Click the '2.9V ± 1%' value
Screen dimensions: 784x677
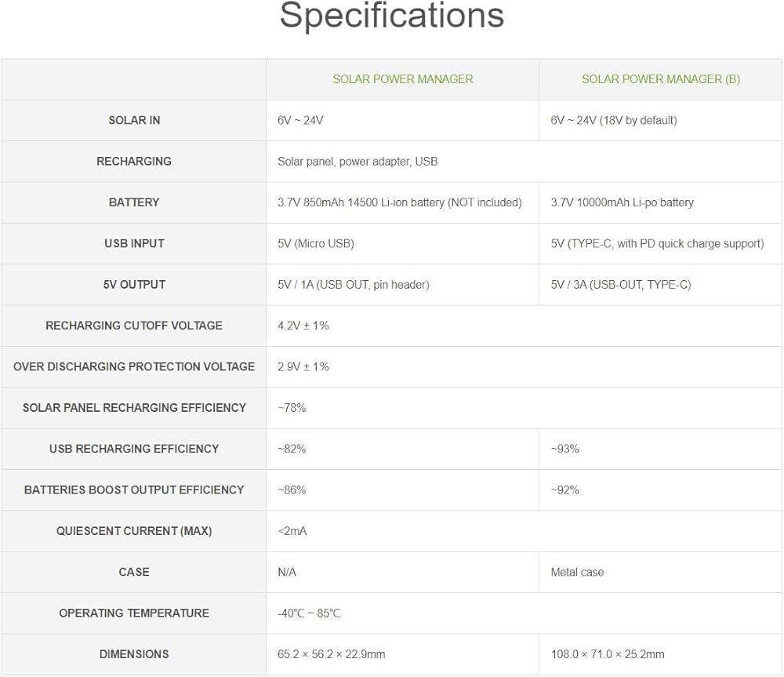tap(303, 366)
